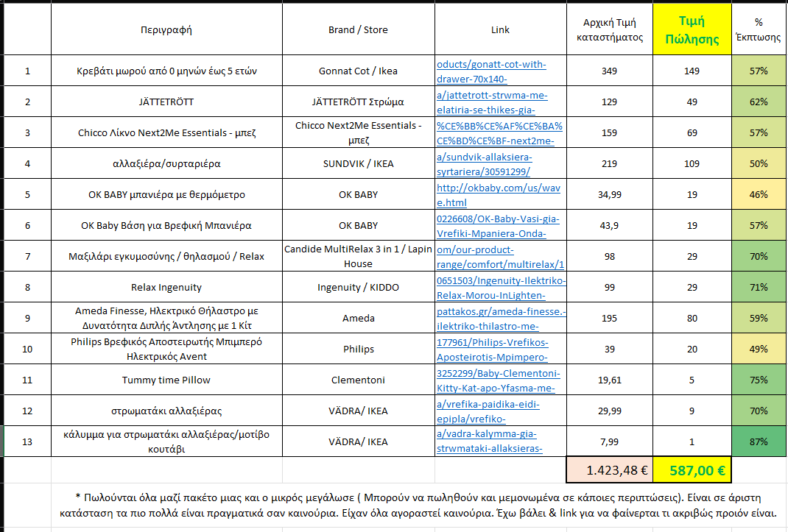The height and width of the screenshot is (532, 788).
Task: Click the 'Chicco Λίκνο Next2Me Essentials' description cell
Action: pos(166,132)
